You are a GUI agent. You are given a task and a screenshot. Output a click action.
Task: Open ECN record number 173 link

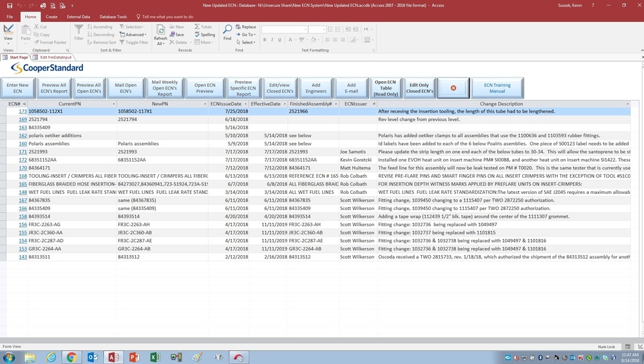click(23, 111)
